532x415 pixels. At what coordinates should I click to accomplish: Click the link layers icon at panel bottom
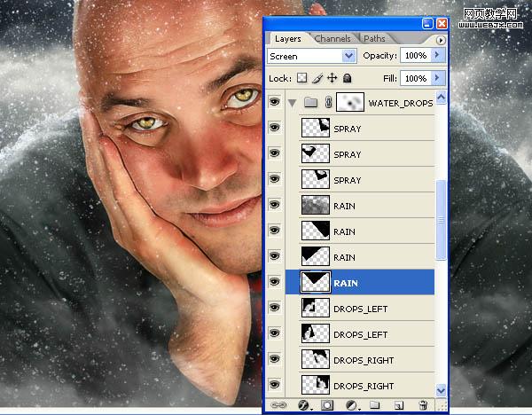coord(278,405)
